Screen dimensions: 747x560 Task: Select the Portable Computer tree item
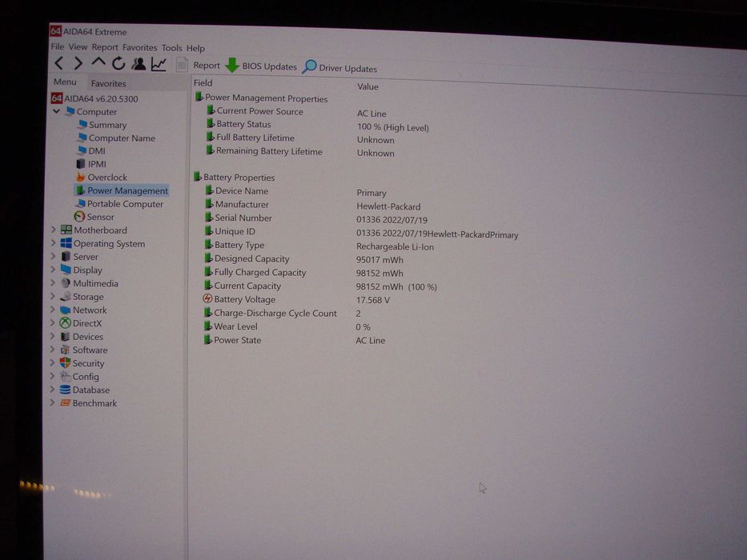(x=119, y=204)
